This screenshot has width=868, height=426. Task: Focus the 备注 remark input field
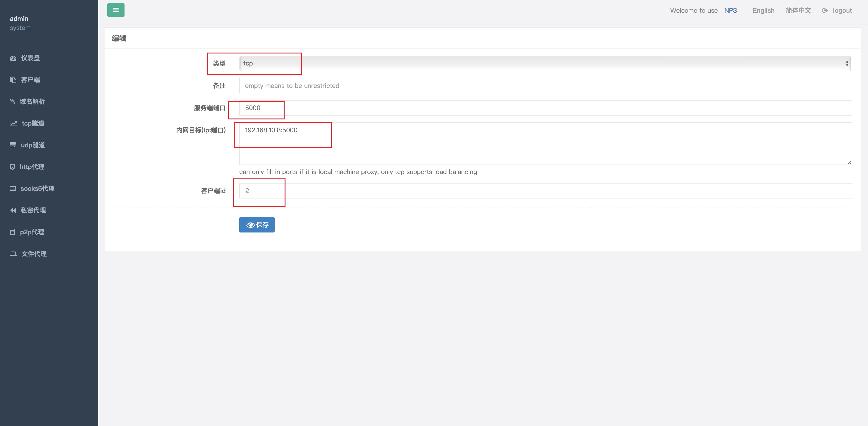tap(546, 86)
